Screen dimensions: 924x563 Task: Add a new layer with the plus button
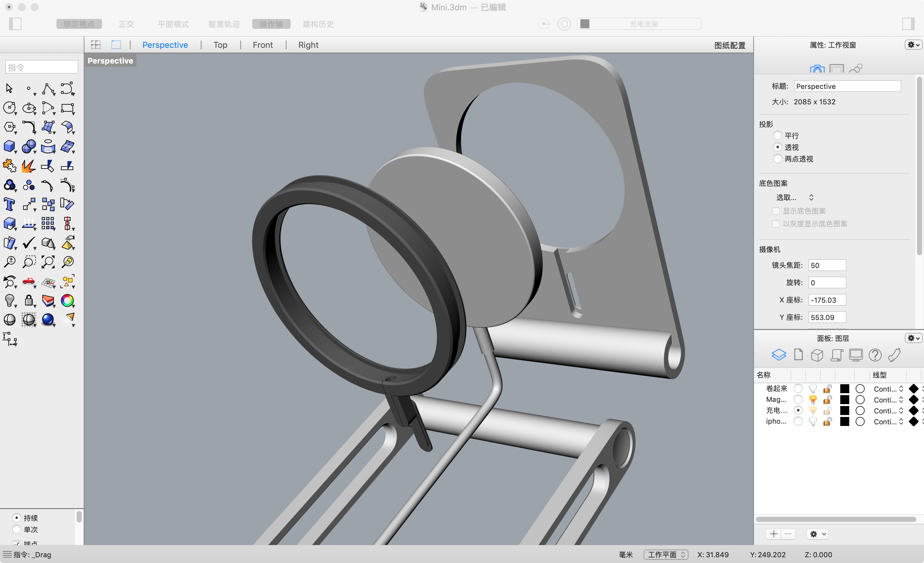pyautogui.click(x=773, y=534)
